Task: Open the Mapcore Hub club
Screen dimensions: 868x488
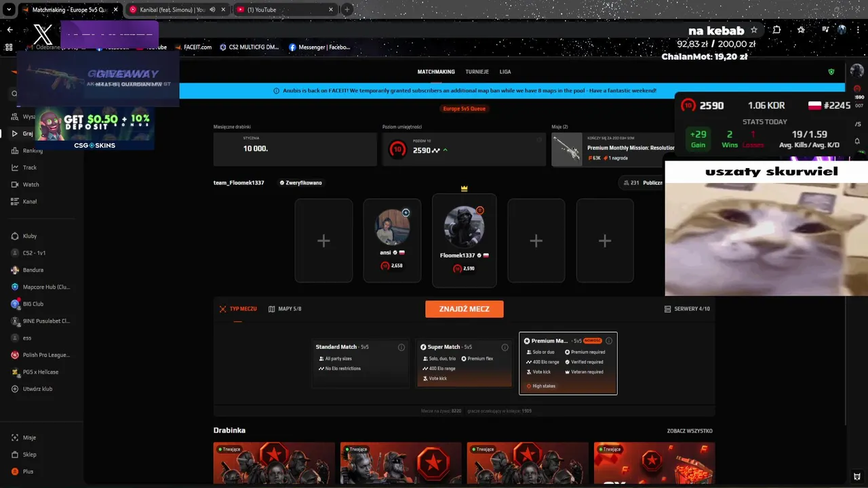Action: tap(41, 287)
